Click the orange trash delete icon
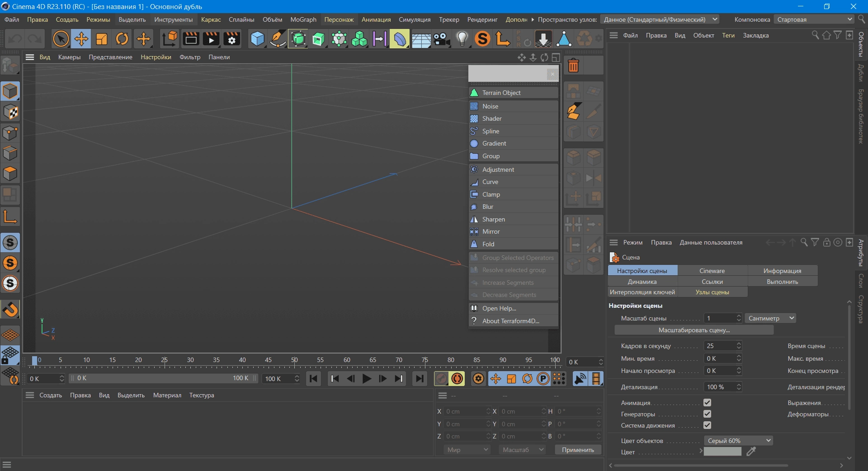This screenshot has height=471, width=868. tap(573, 66)
